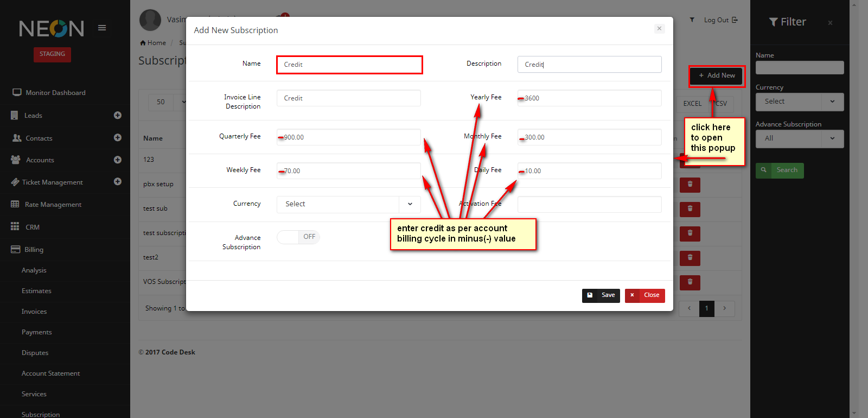Go to the next page arrow in pagination
Screen dimensions: 868x418
(x=724, y=308)
